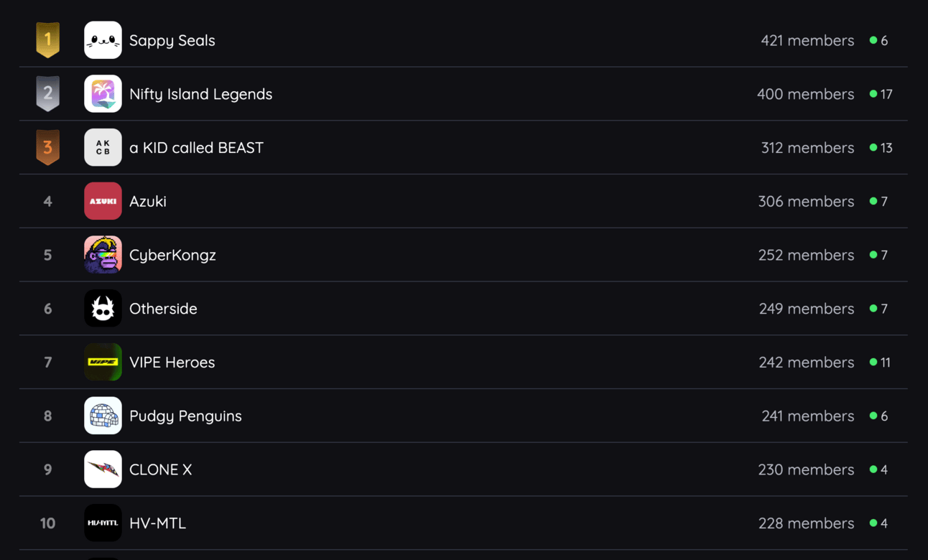Open the red Azuki logo icon
928x560 pixels.
click(103, 201)
